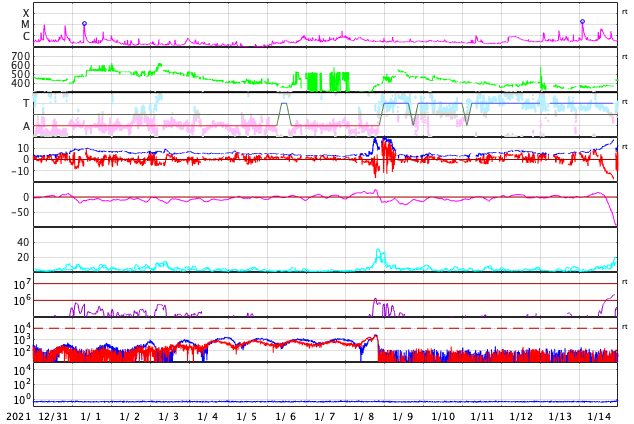Viewport: 634px width, 424px height.
Task: Select the M flare-class axis label
Action: (x=25, y=25)
